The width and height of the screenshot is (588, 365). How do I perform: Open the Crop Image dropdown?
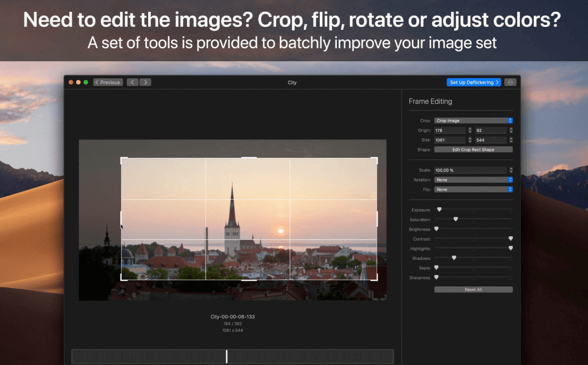coord(473,120)
